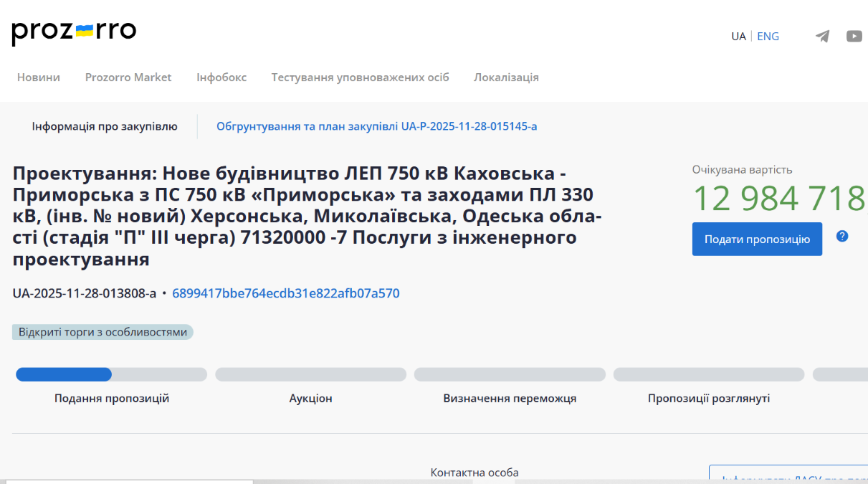
Task: Select the Аукціон stage bar
Action: (x=310, y=374)
